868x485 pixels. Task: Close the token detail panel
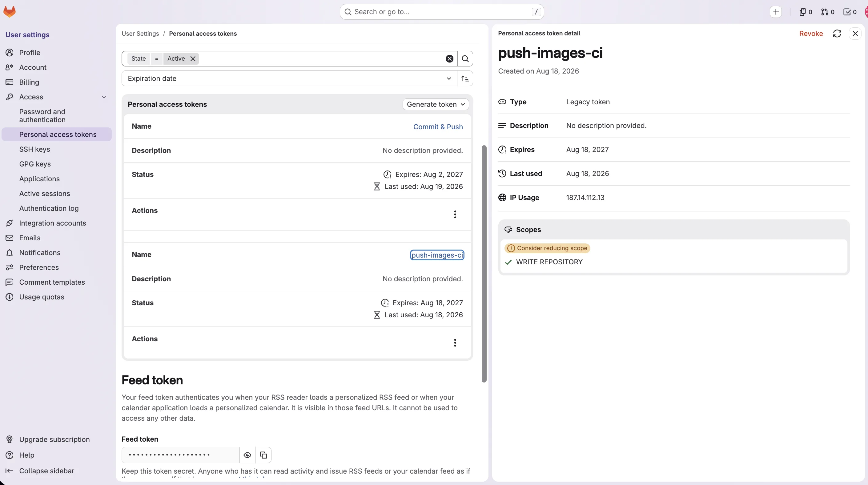(855, 33)
